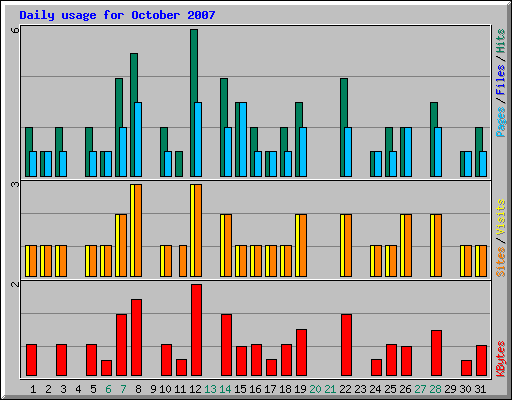Select green weekend day label "21"

330,389
